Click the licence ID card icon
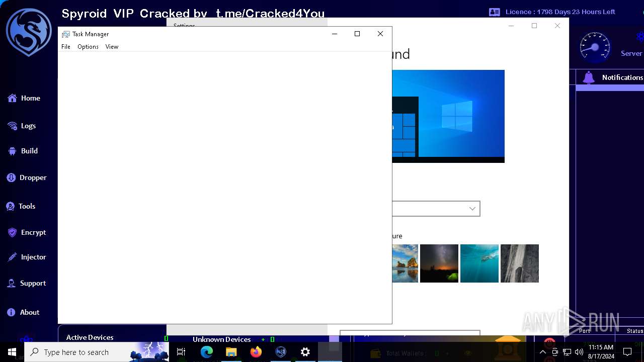644x362 pixels. (x=495, y=12)
